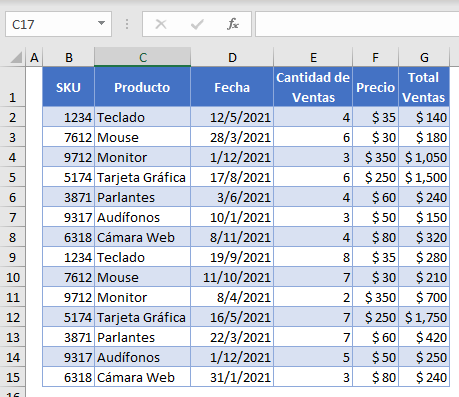Select the total cell $ 700
This screenshot has height=397, width=459.
point(424,297)
